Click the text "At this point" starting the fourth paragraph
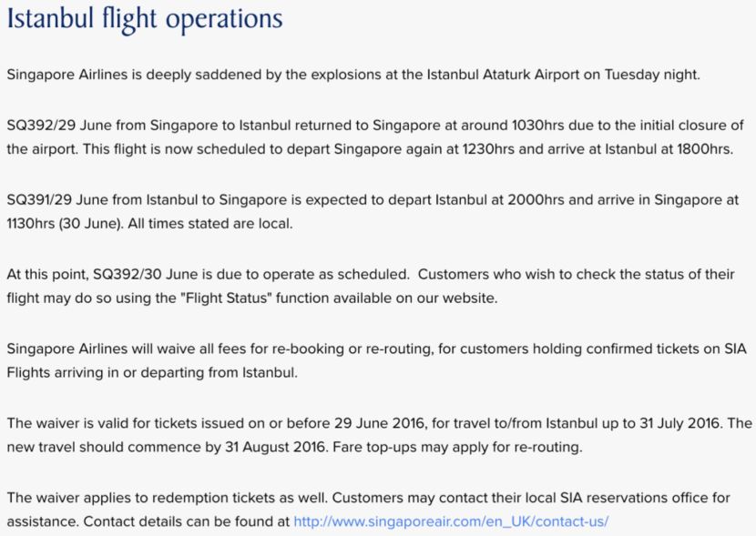Image resolution: width=756 pixels, height=536 pixels. point(46,273)
